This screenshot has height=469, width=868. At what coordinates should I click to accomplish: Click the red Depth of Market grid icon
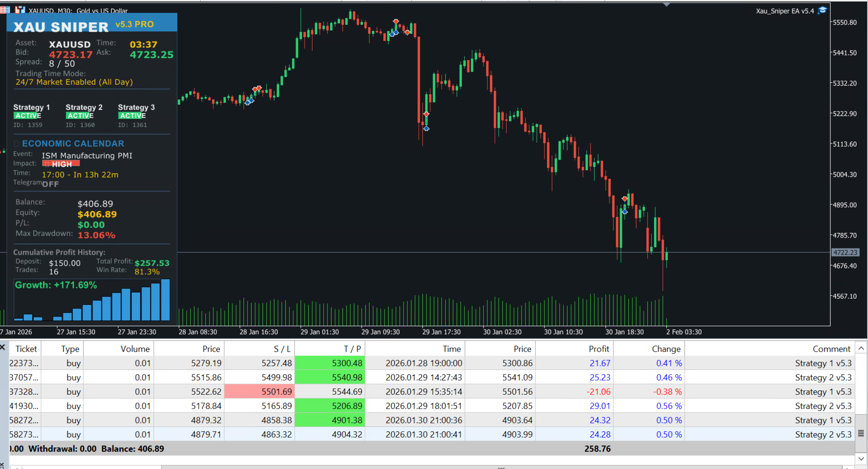(5, 10)
